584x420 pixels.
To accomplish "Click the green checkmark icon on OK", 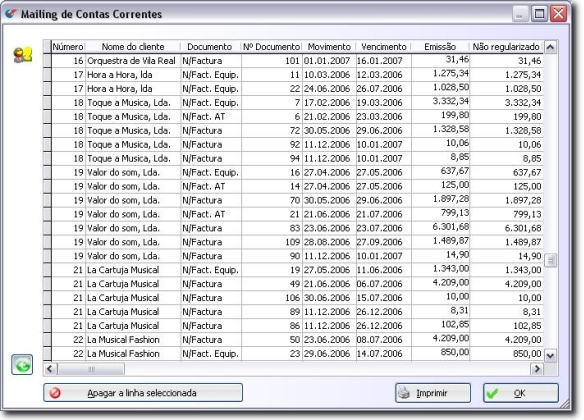I will tap(492, 393).
